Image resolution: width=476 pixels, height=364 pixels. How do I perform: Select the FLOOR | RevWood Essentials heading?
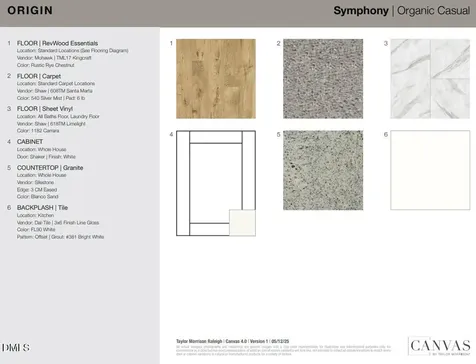tap(57, 43)
